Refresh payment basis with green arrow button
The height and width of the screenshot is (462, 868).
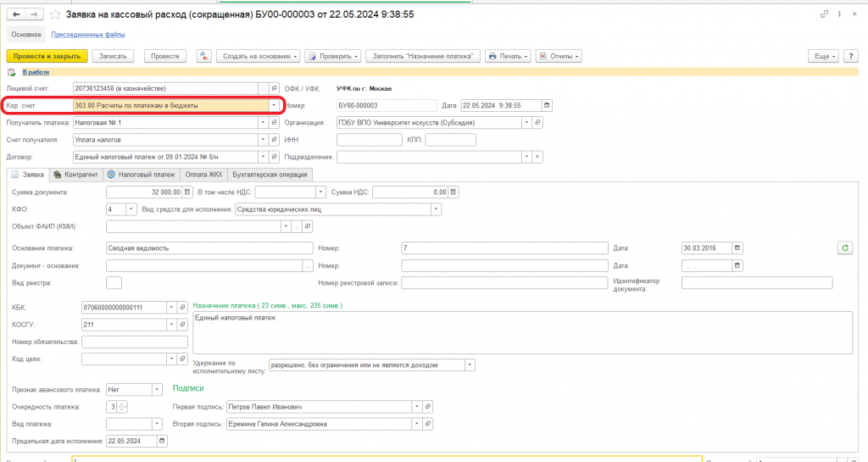pos(845,248)
